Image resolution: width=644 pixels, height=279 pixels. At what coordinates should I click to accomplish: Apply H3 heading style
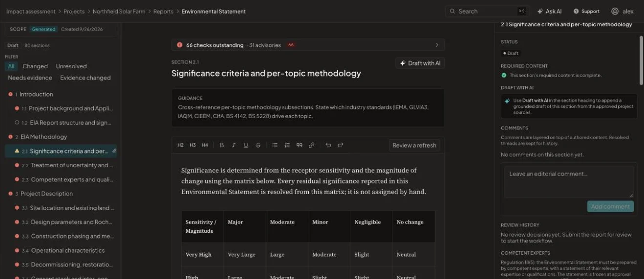(x=193, y=145)
